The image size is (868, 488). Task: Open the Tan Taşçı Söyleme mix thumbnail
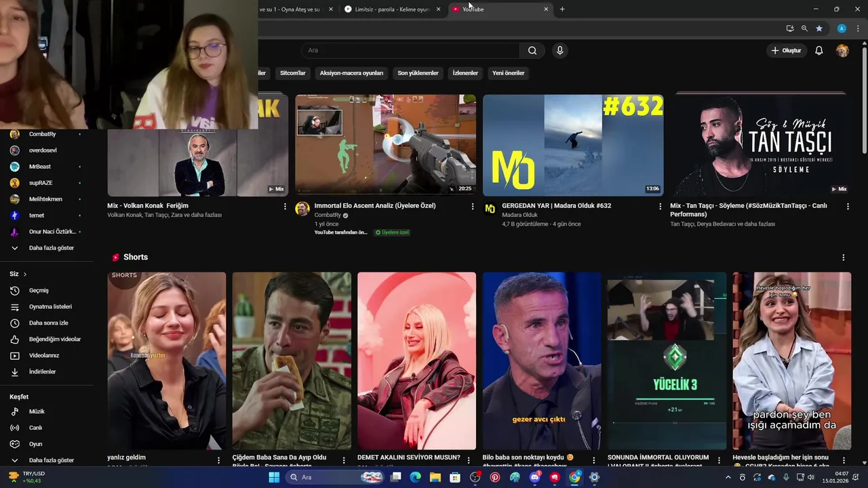761,144
